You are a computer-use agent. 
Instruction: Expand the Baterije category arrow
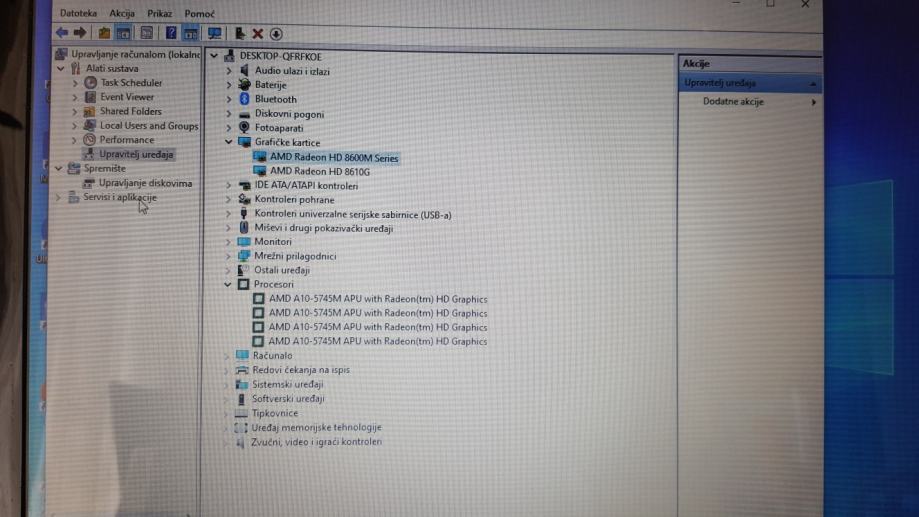coord(229,85)
